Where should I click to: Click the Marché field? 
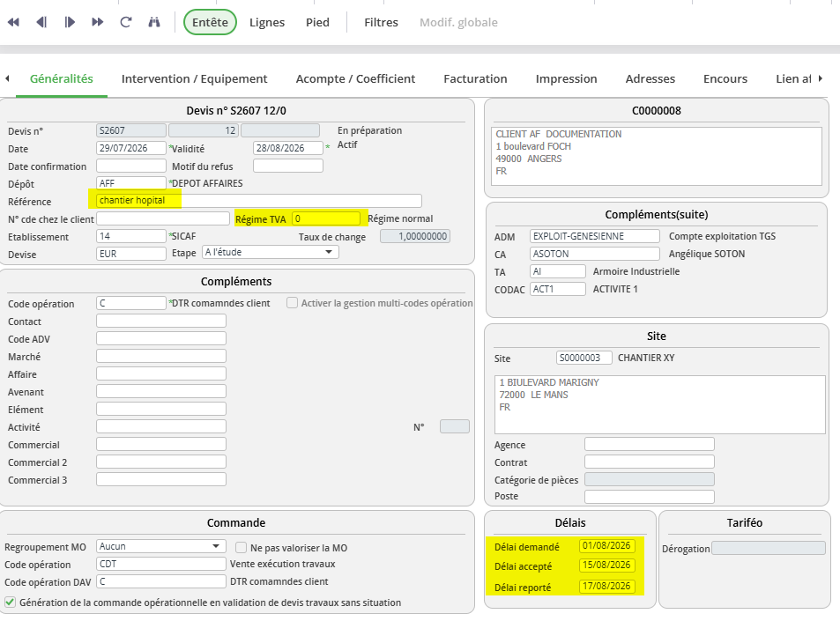(x=161, y=356)
